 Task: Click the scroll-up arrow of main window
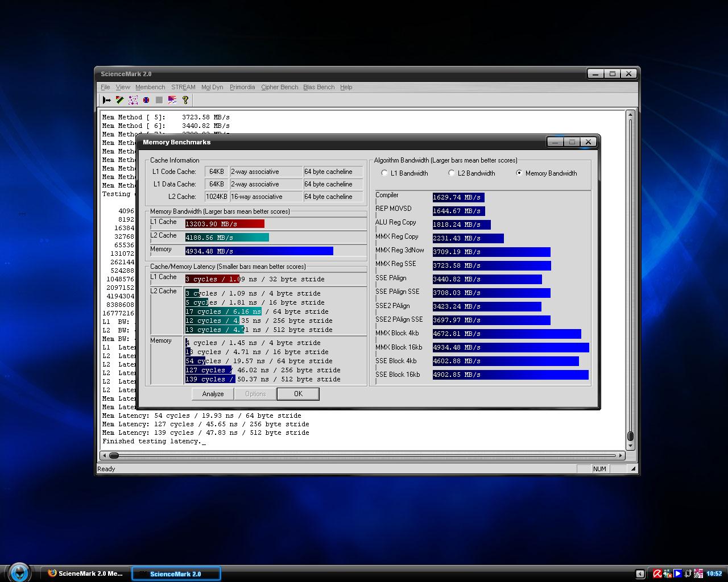[630, 115]
